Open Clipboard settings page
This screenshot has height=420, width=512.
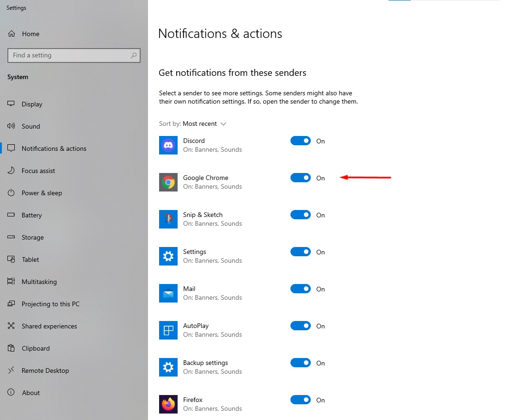pyautogui.click(x=36, y=348)
